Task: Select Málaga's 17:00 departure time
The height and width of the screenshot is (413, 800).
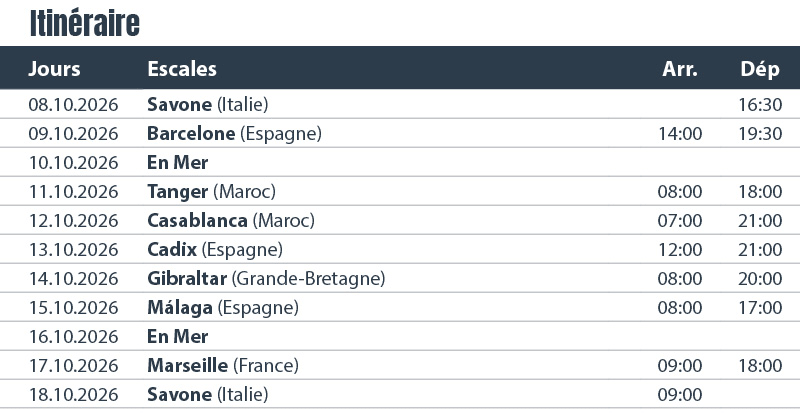Action: coord(760,307)
